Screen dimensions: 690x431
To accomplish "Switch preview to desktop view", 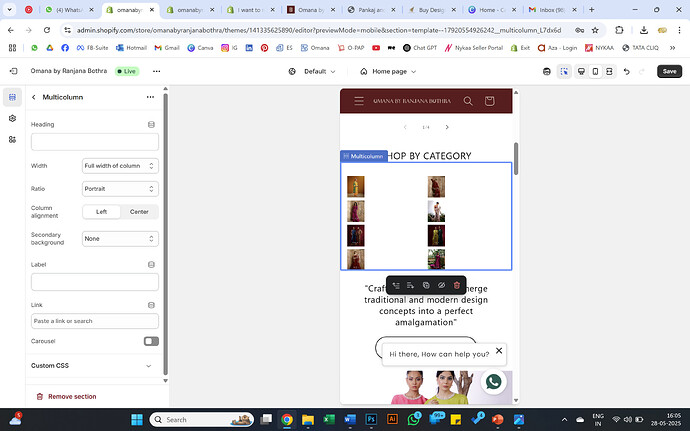I will pyautogui.click(x=581, y=71).
